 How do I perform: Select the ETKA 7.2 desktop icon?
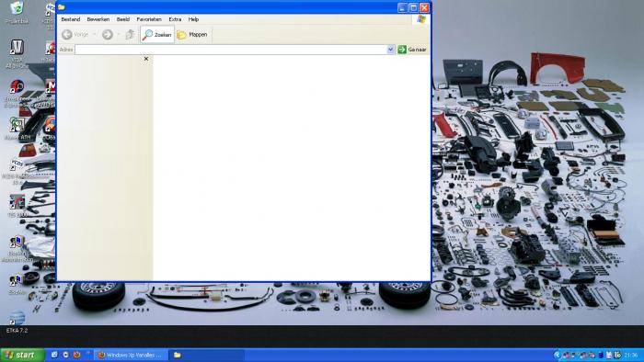pos(17,322)
